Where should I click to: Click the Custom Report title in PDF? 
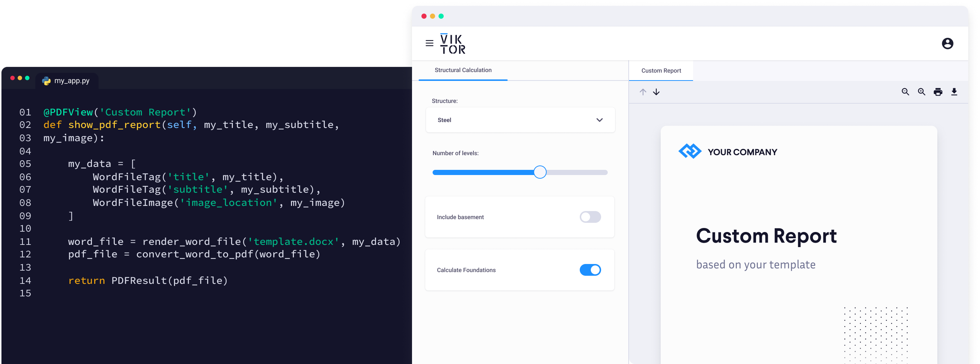tap(766, 236)
